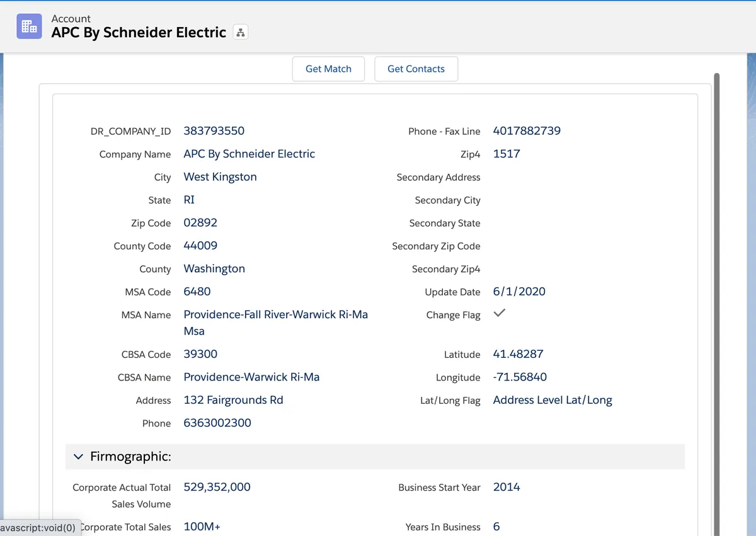Click the Phone - Fax Line label
The image size is (756, 536).
444,132
